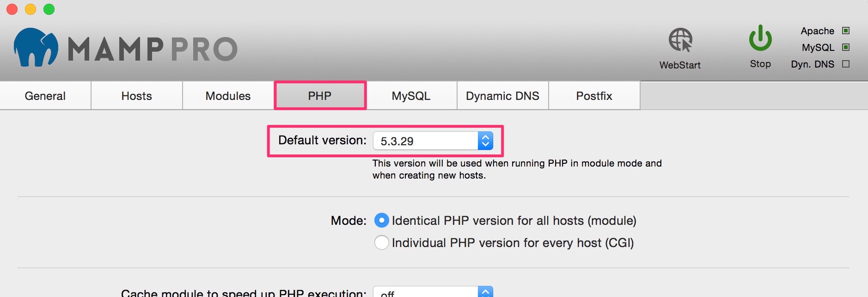Toggle the MySQL status indicator
This screenshot has height=297, width=868.
(846, 47)
